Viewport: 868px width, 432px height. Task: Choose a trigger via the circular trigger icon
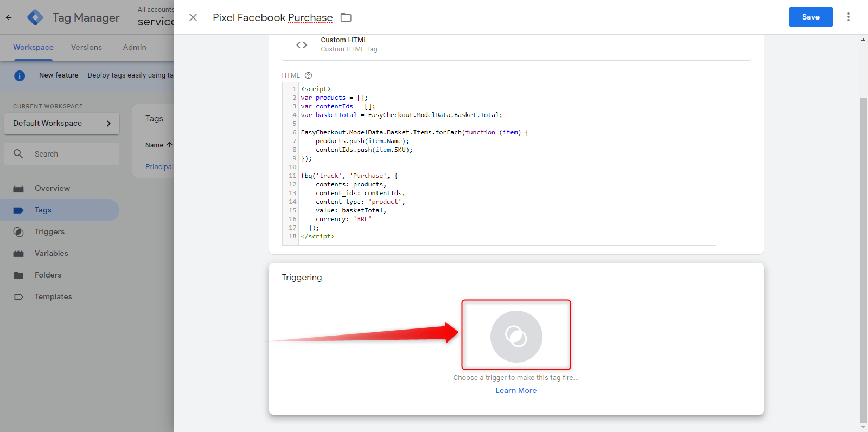(x=516, y=336)
